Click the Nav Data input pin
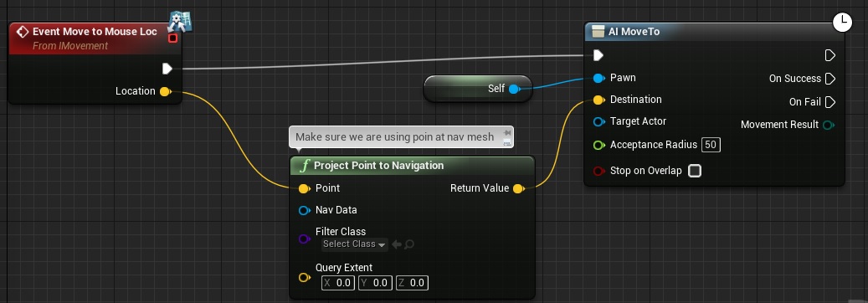 click(x=304, y=210)
